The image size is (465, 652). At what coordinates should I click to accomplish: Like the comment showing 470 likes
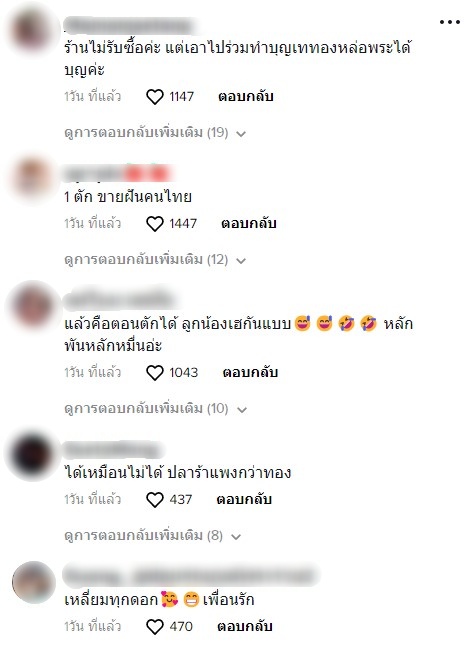(155, 627)
